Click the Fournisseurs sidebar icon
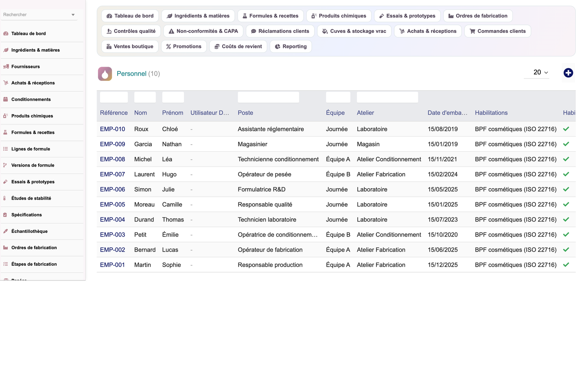The width and height of the screenshot is (588, 367). pos(6,67)
